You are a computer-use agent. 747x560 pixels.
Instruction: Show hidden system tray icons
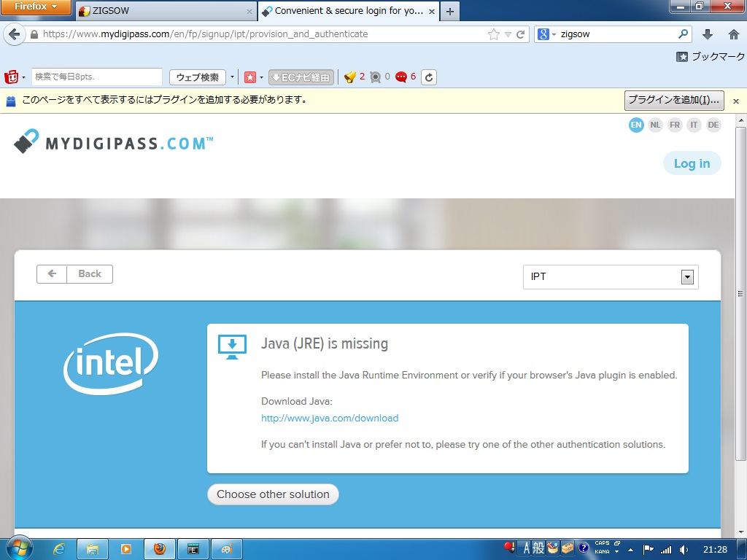click(630, 550)
